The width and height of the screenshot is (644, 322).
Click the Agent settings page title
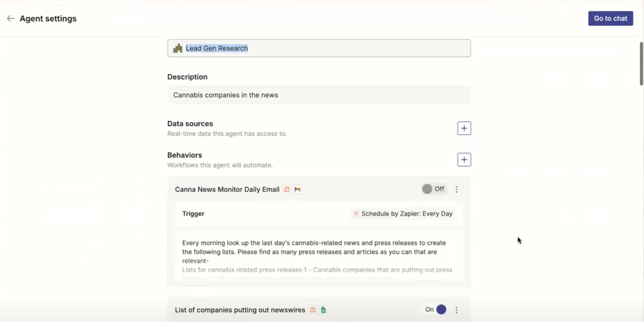point(48,19)
